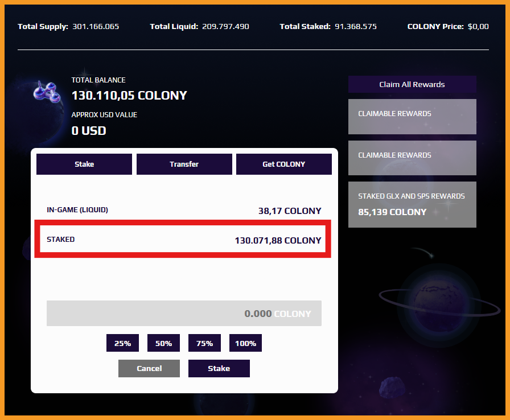Click the 0 USD approx value
The width and height of the screenshot is (510, 420).
click(89, 131)
